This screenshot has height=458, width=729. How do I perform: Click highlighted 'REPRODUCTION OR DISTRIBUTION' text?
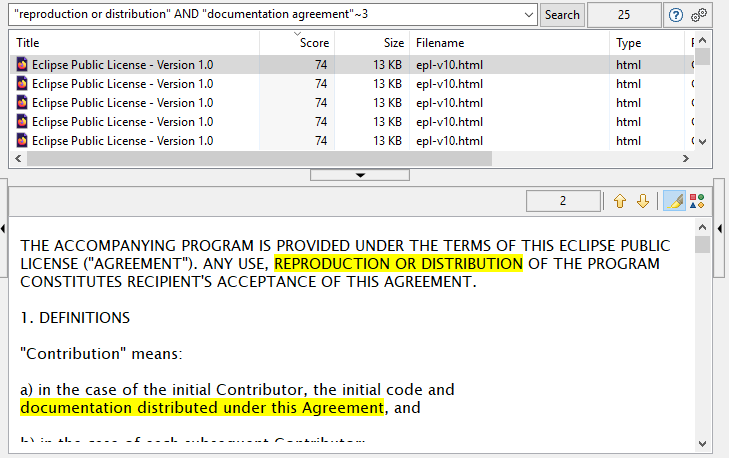pos(398,264)
